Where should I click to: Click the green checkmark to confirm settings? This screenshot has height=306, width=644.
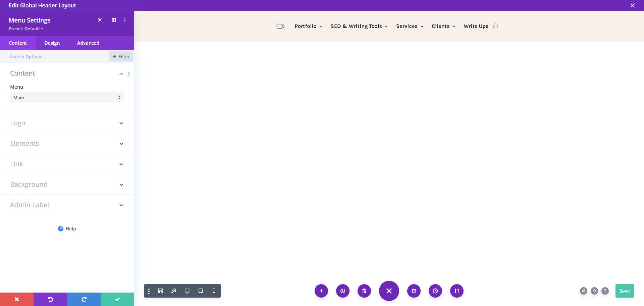[x=117, y=299]
